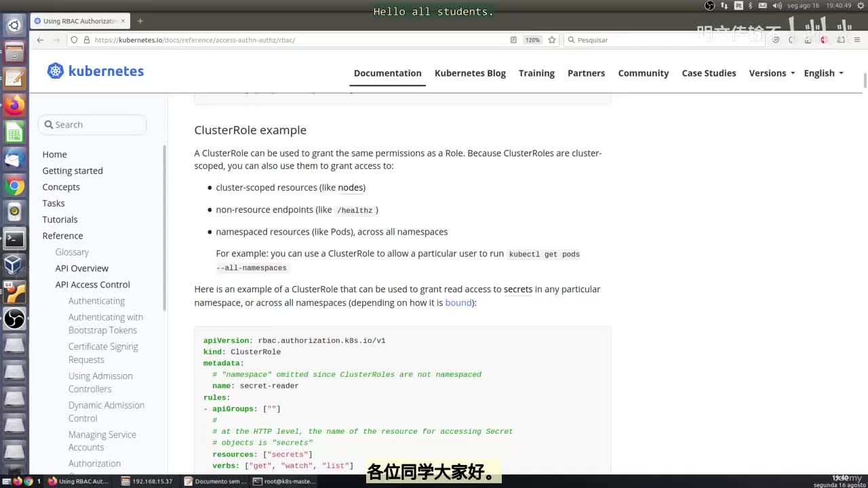
Task: Click the Kubernetes logo
Action: [x=96, y=71]
